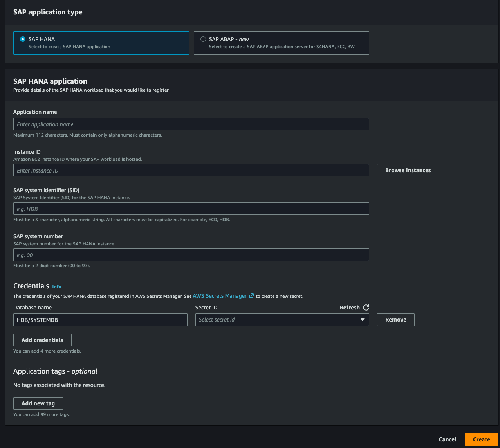Remove the HDB/SYSTEMDB credential row
Image resolution: width=500 pixels, height=448 pixels.
pyautogui.click(x=395, y=320)
